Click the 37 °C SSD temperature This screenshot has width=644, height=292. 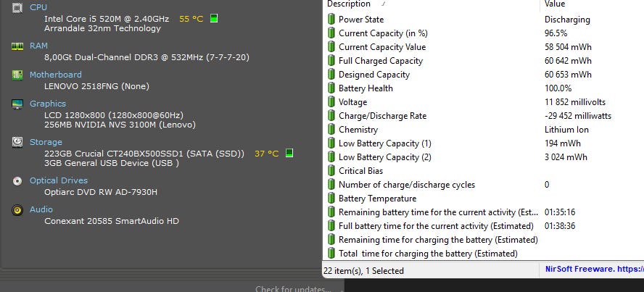pyautogui.click(x=267, y=154)
